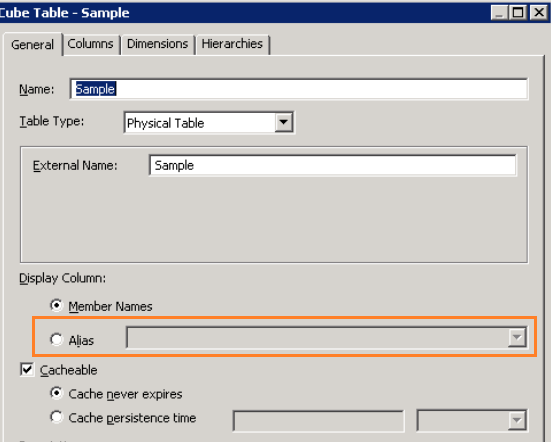Click the External Name text field
The width and height of the screenshot is (551, 442).
pyautogui.click(x=332, y=165)
